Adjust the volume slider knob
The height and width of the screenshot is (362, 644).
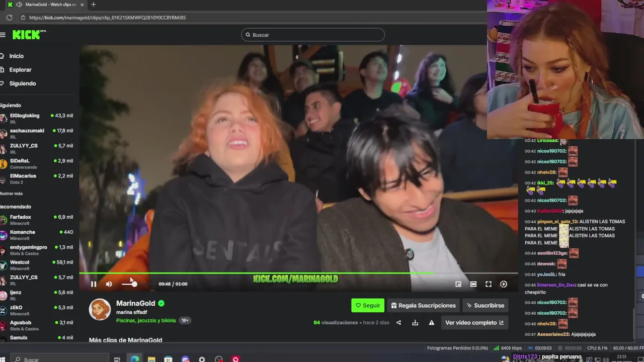point(134,284)
